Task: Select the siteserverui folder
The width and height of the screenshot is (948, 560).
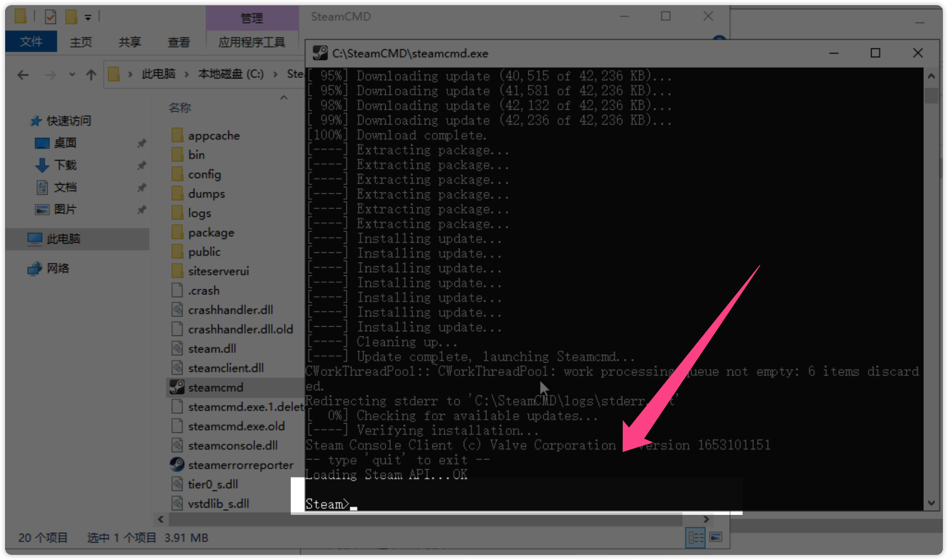Action: pos(218,271)
